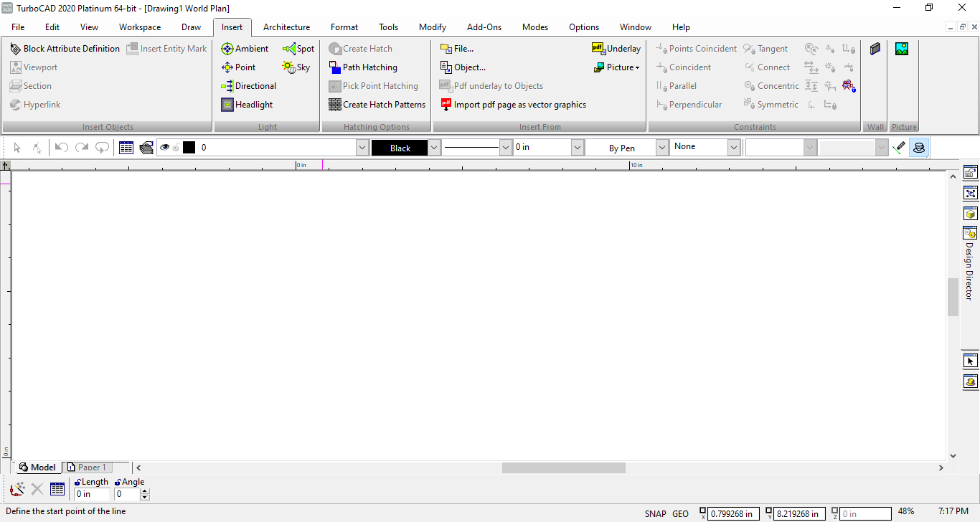Image resolution: width=980 pixels, height=522 pixels.
Task: Open Create Hatch Patterns
Action: click(377, 105)
